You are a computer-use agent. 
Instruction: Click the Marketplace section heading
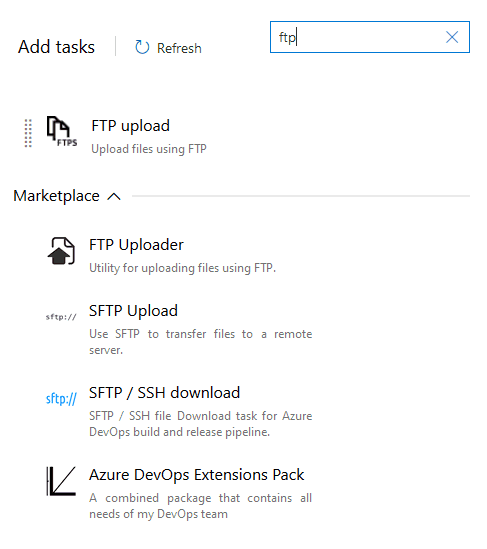56,196
